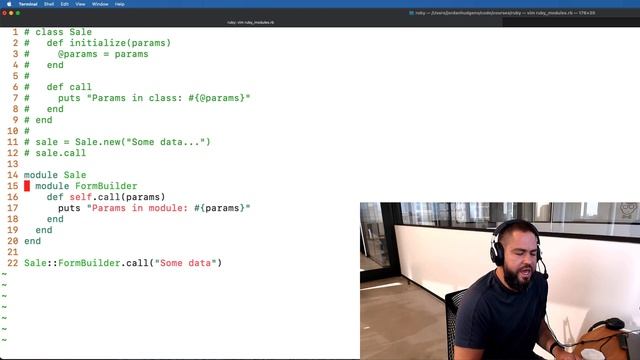Open the Window menu

(x=100, y=4)
